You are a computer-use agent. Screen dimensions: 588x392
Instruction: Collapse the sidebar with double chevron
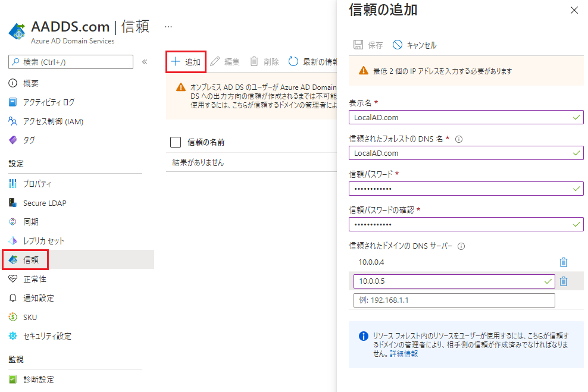145,62
